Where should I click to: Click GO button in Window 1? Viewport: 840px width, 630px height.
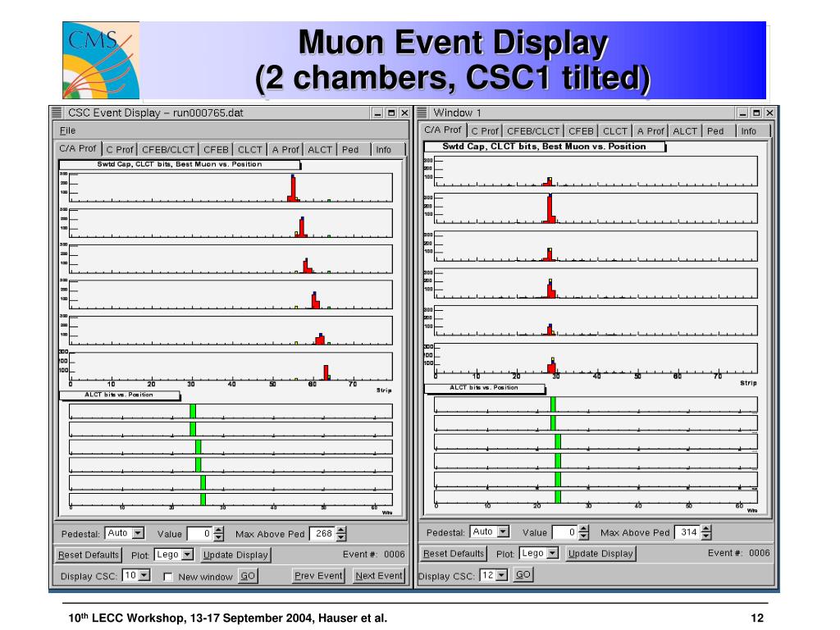(523, 575)
